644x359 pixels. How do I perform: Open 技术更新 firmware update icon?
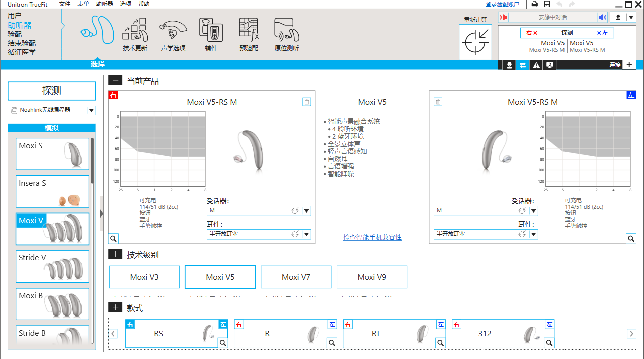pos(135,35)
